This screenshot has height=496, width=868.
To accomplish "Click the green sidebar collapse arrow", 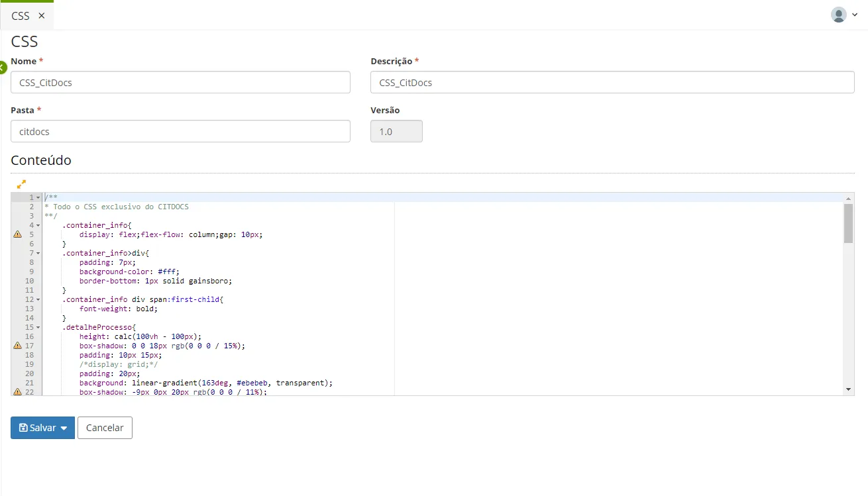I will coord(2,67).
